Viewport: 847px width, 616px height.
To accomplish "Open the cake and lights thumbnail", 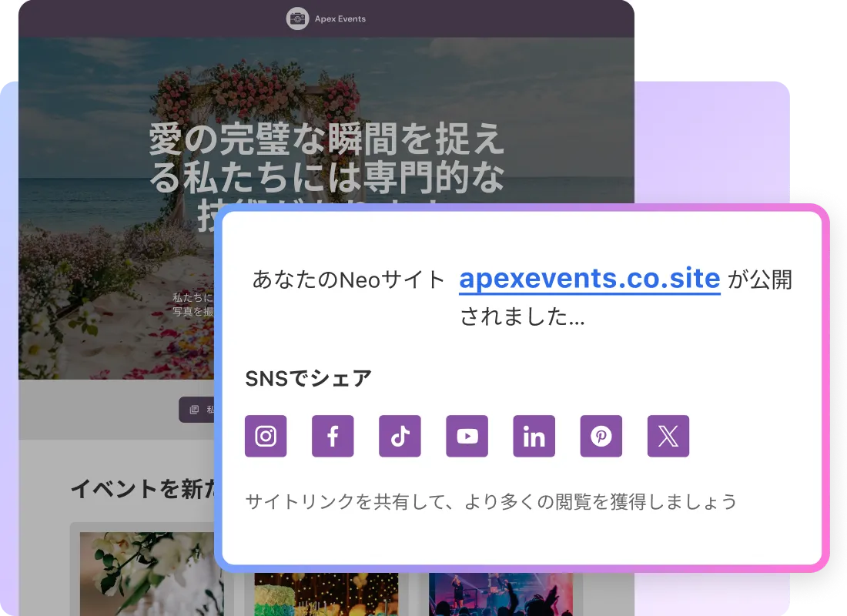I will coord(326,594).
